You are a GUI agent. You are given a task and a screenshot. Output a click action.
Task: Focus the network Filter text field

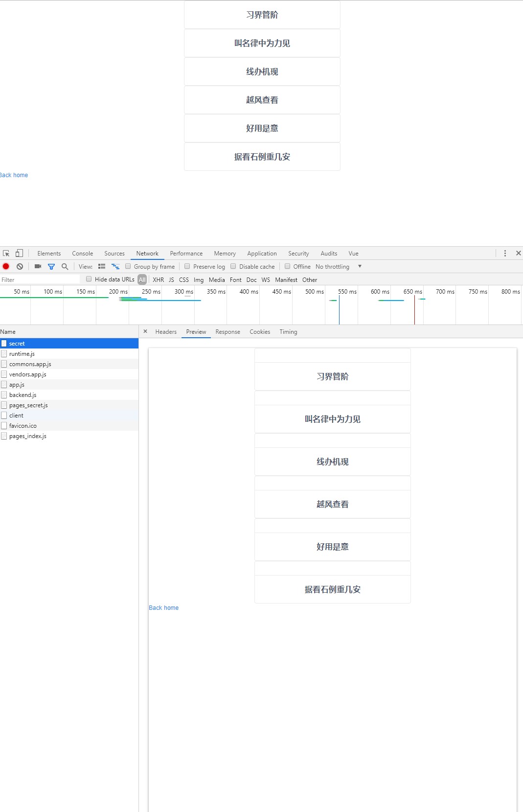(40, 279)
